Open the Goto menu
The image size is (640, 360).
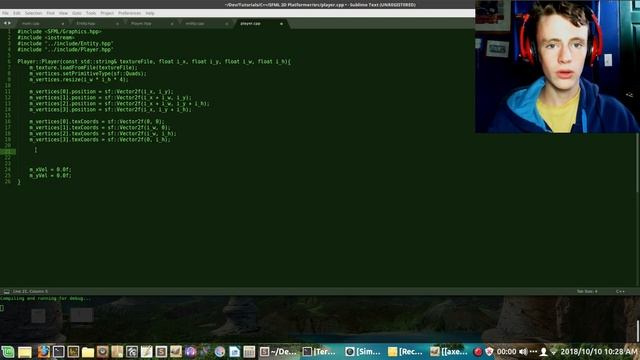pyautogui.click(x=77, y=13)
